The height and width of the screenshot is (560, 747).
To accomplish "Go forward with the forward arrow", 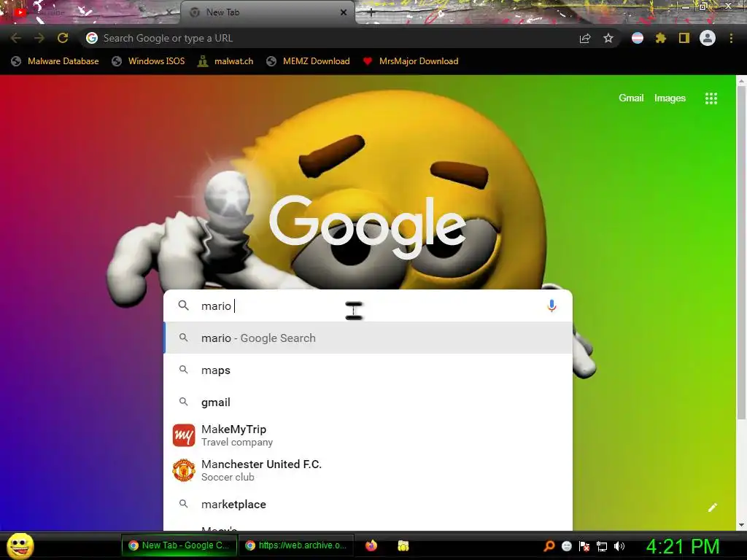I will tap(39, 38).
